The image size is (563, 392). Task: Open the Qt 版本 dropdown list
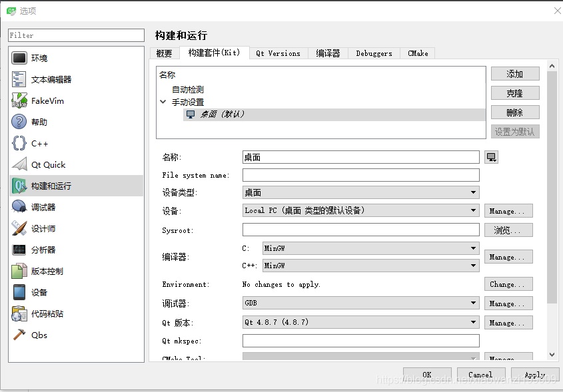(x=360, y=323)
